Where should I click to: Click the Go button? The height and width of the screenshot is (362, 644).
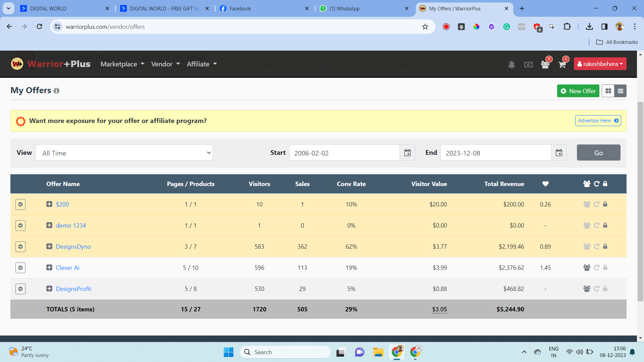pyautogui.click(x=599, y=153)
